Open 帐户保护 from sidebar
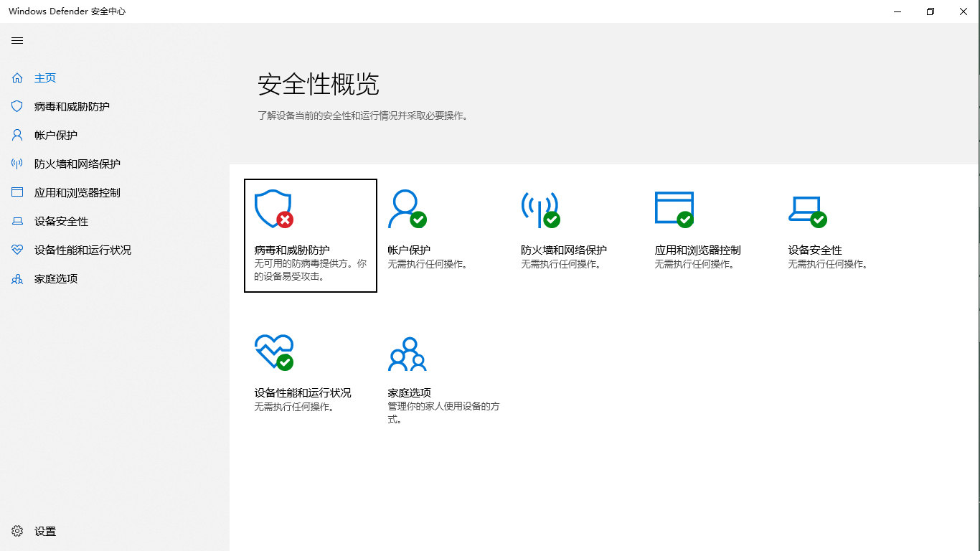The height and width of the screenshot is (551, 980). [x=56, y=135]
